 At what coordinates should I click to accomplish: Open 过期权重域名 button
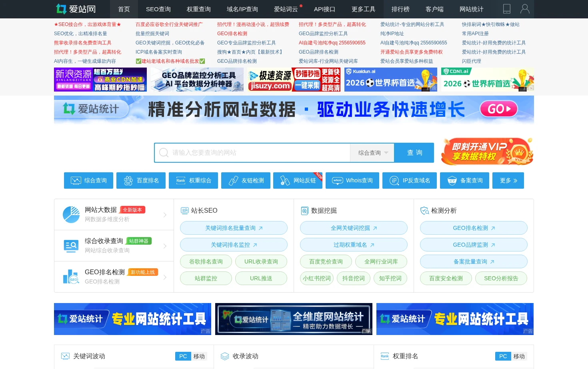point(354,245)
